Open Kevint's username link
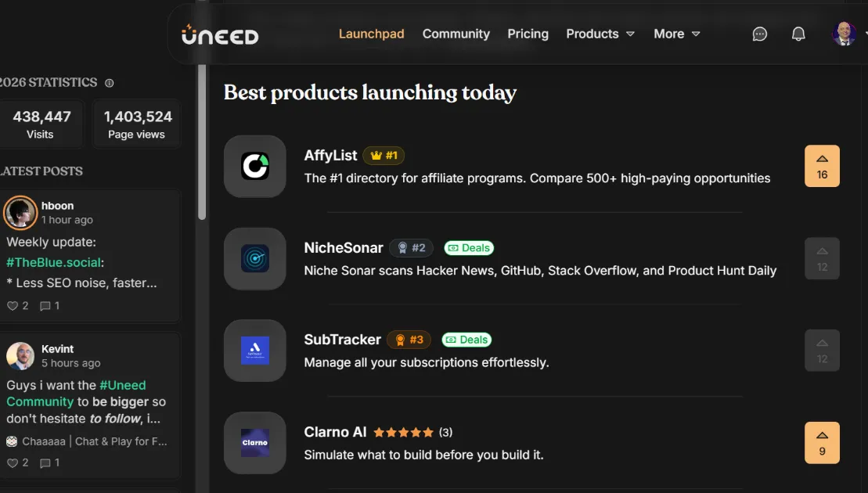 pyautogui.click(x=58, y=349)
